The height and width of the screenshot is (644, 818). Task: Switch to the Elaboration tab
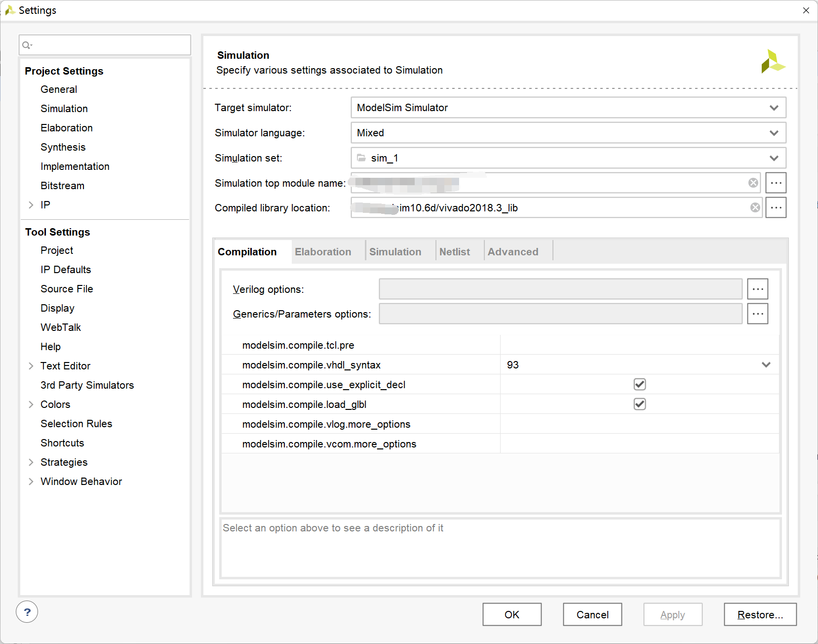(x=323, y=252)
